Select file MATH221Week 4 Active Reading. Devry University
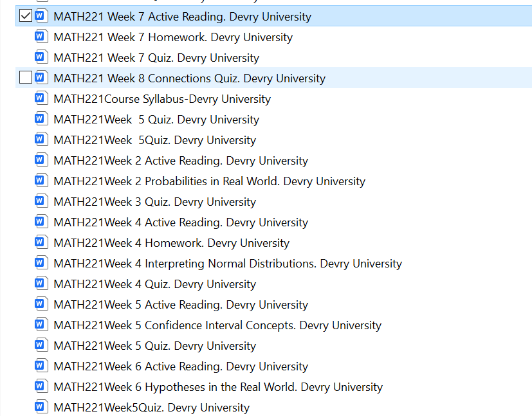 181,222
